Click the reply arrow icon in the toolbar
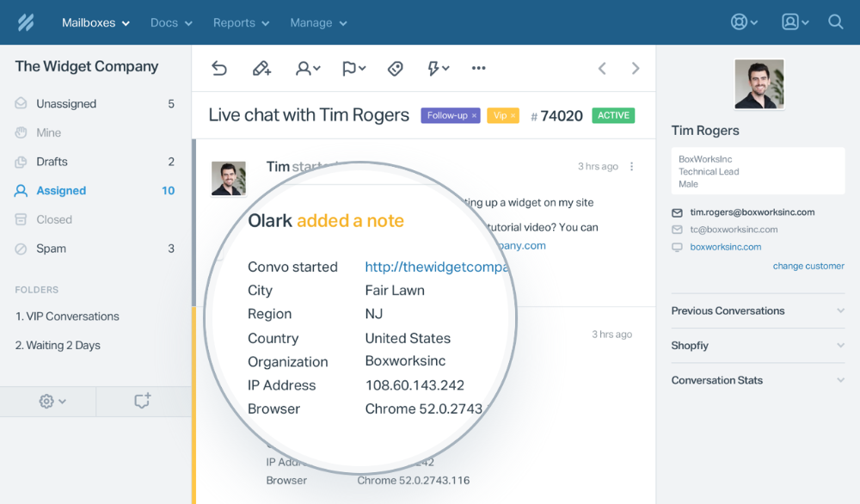 218,68
